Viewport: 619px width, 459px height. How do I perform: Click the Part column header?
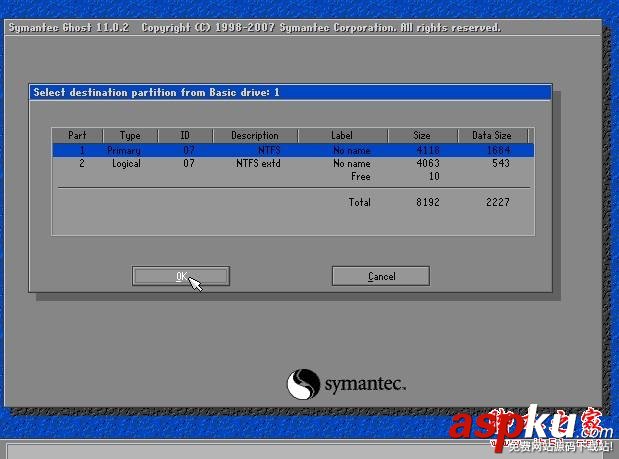pyautogui.click(x=77, y=135)
